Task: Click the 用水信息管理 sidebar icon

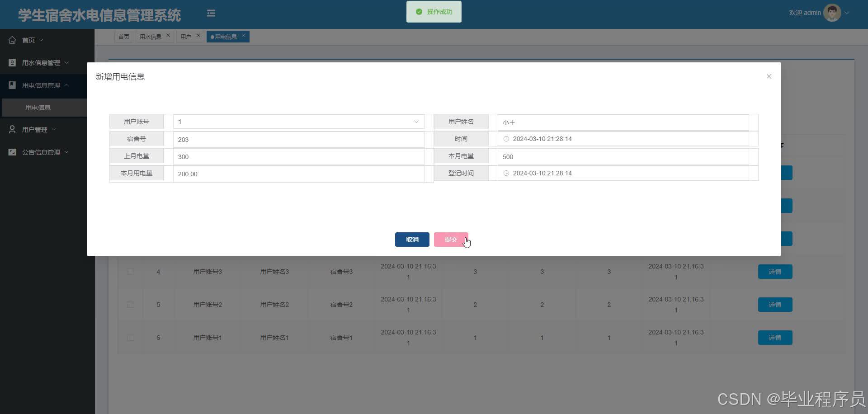Action: (12, 63)
